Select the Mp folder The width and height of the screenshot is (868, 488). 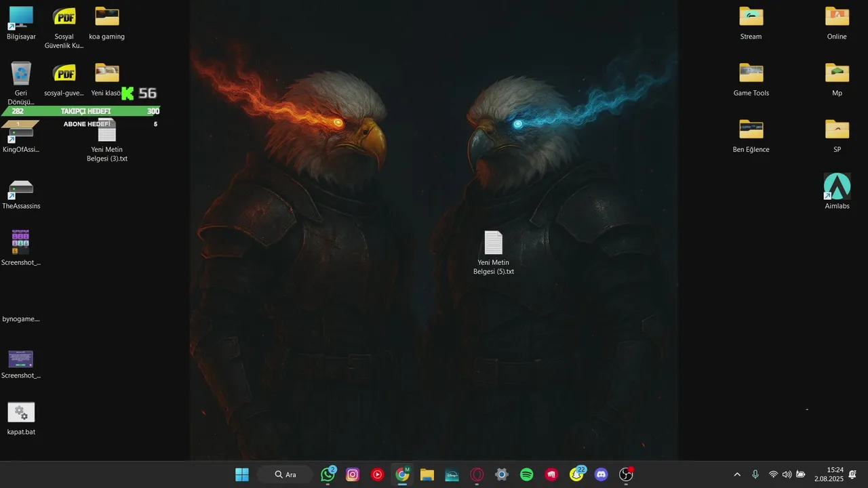[837, 79]
